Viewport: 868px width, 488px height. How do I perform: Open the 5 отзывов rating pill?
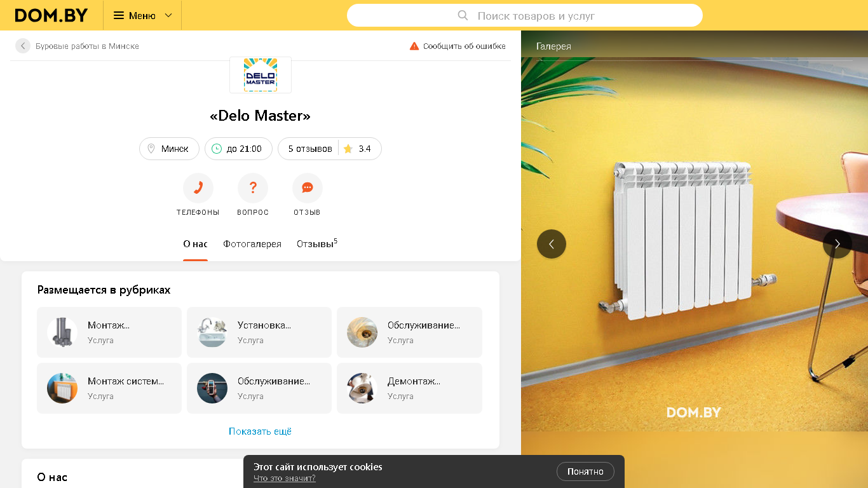click(x=330, y=149)
